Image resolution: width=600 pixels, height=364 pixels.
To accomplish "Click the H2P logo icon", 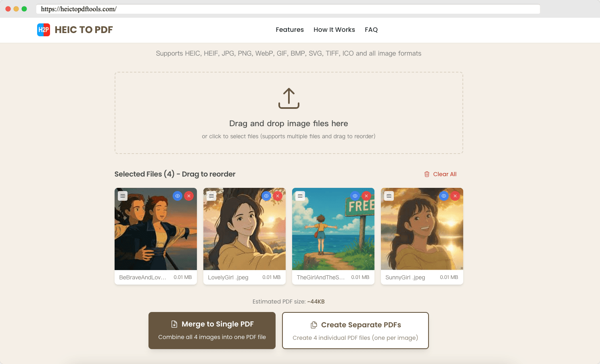I will (44, 30).
